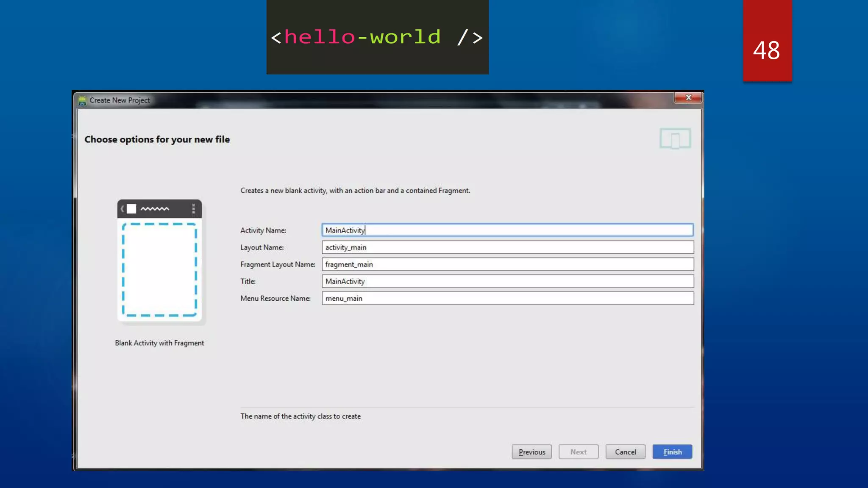Click the overflow dots in activity preview
The image size is (868, 488).
point(193,208)
